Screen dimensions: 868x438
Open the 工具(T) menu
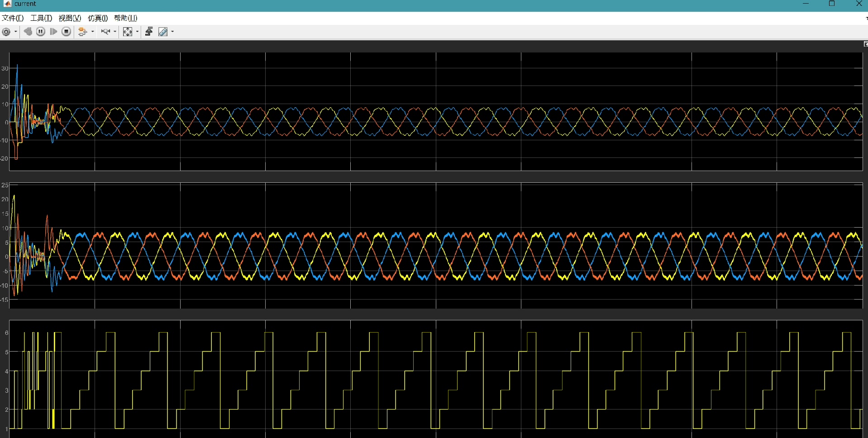click(41, 18)
